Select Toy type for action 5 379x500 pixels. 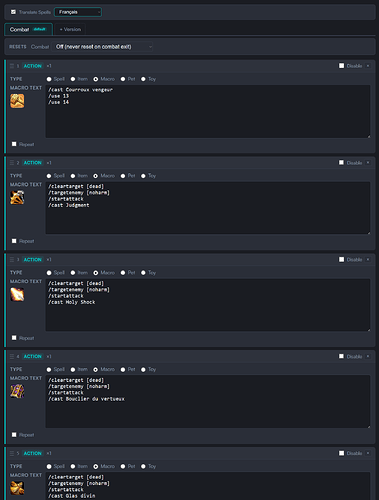click(x=143, y=466)
